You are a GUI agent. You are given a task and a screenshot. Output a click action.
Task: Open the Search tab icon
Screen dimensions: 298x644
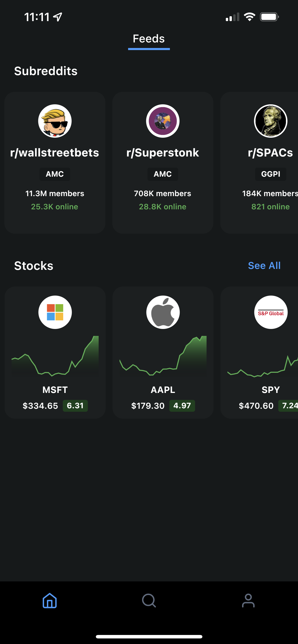[x=149, y=600]
